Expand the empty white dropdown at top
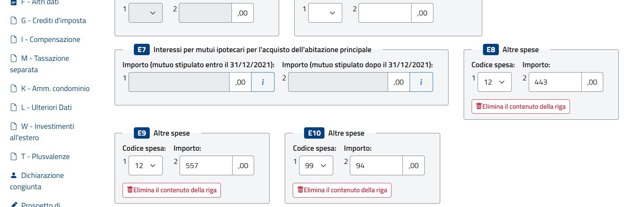 click(x=325, y=13)
